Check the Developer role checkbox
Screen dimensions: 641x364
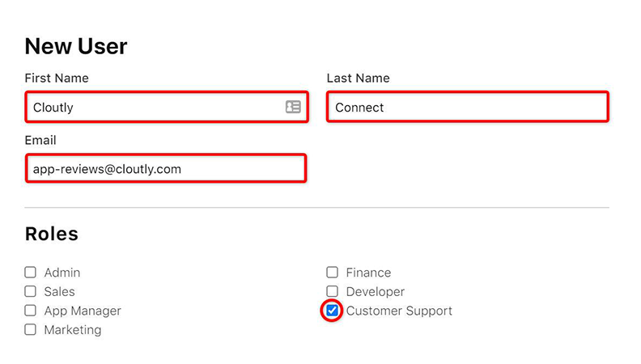[x=332, y=291]
